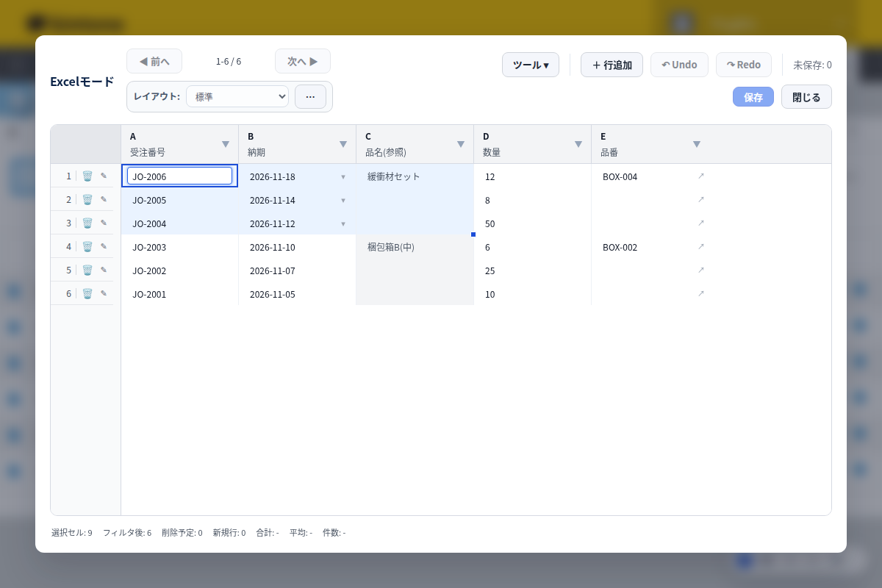Open reference link arrow in JO-2004 row
The image size is (882, 588).
[x=701, y=223]
